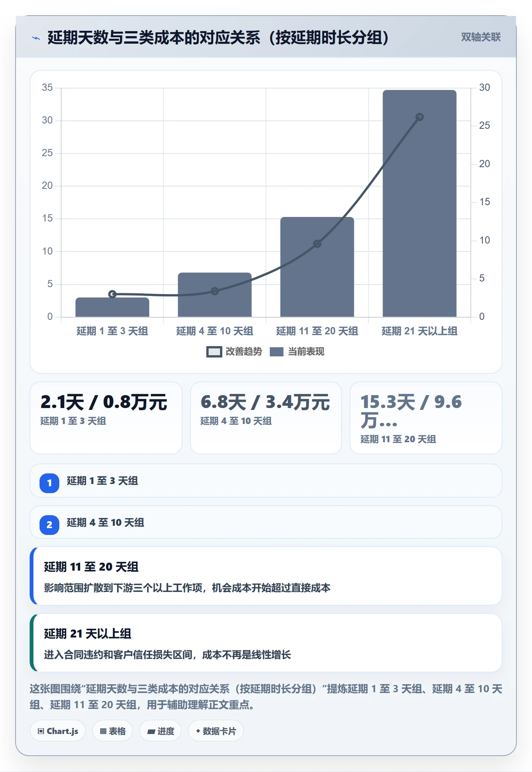Click the x-axis label 延期 1 至 3 天组
Viewport: 532px width, 772px height.
[112, 331]
